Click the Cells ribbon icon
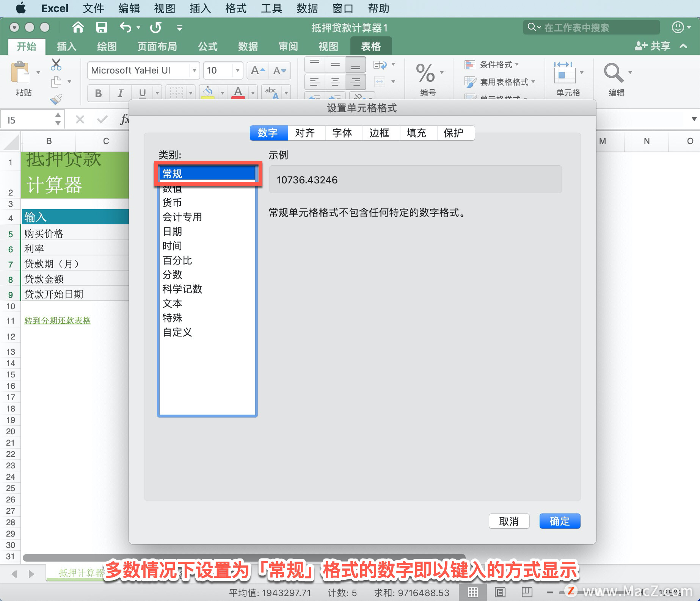 coord(564,72)
